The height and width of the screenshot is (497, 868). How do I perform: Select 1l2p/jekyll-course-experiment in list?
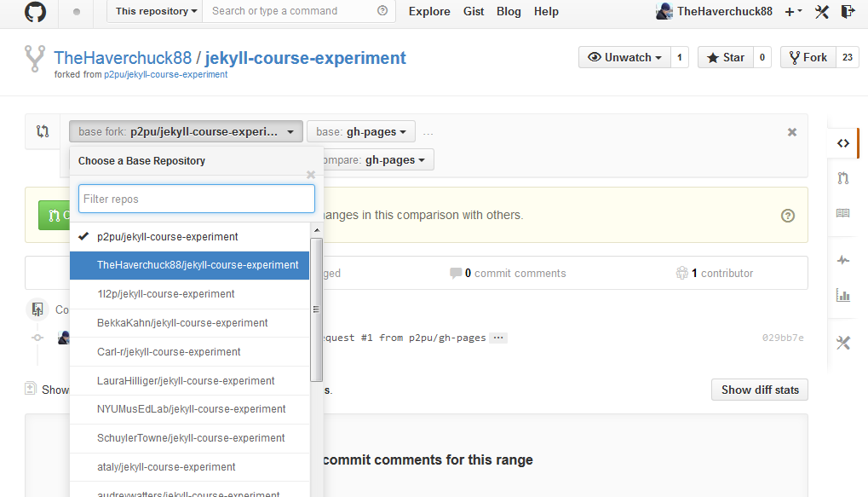[189, 294]
